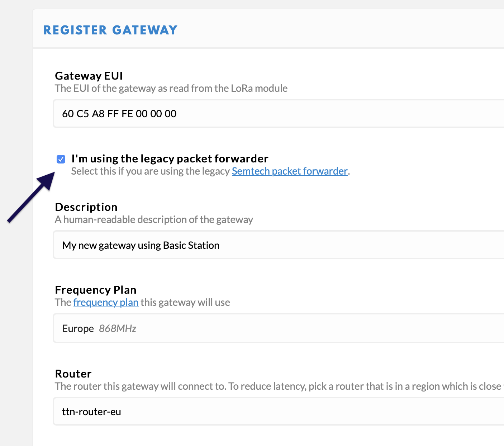This screenshot has height=446, width=504.
Task: Click the Gateway EUI field label
Action: (x=89, y=76)
